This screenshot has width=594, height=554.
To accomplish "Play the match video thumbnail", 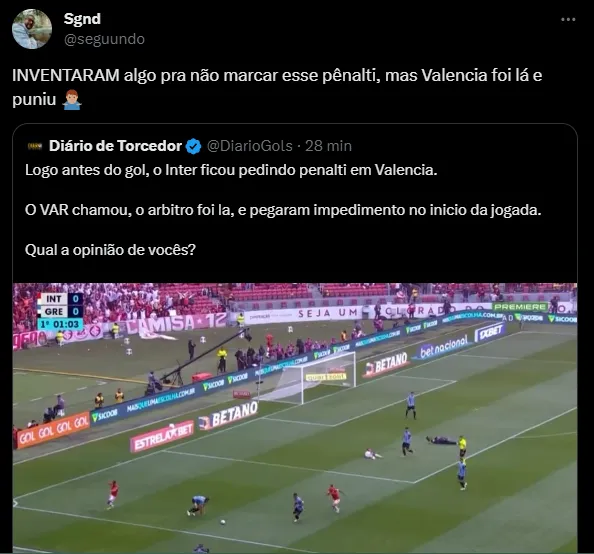I will [x=295, y=418].
